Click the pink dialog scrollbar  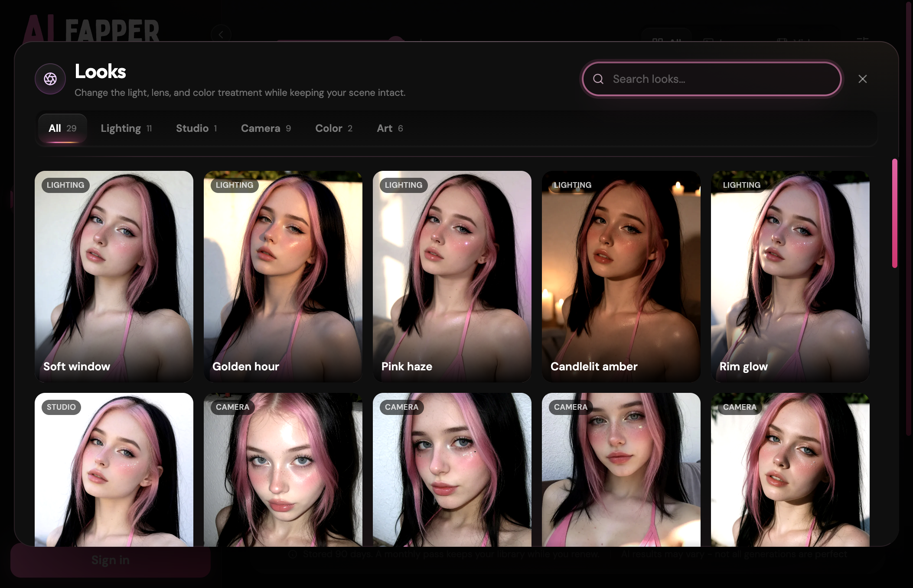pos(894,213)
